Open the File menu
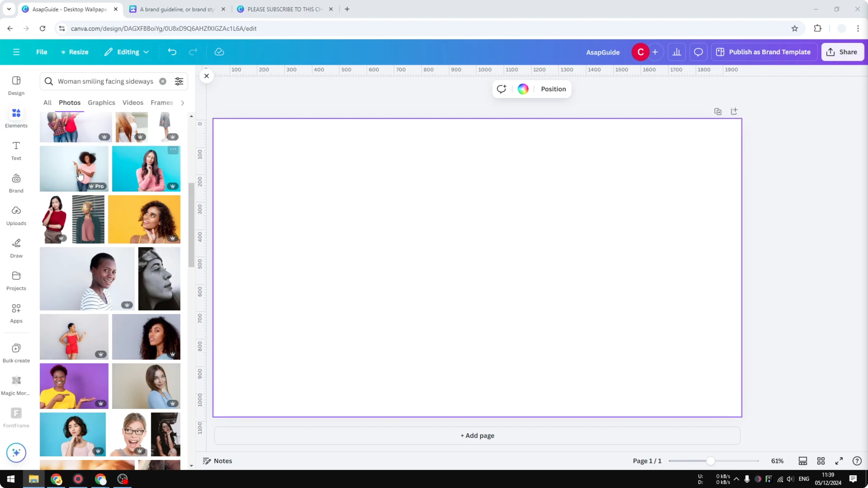 42,52
